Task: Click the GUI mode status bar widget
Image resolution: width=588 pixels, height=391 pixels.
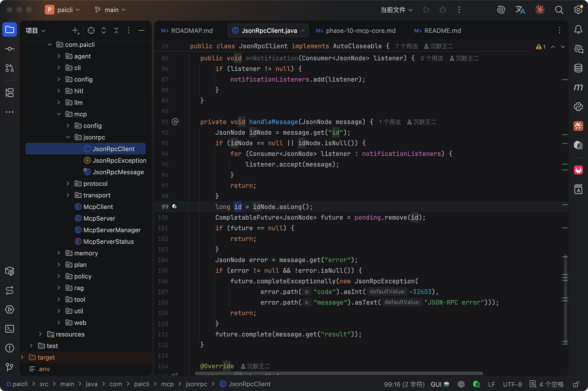Action: pos(440,384)
